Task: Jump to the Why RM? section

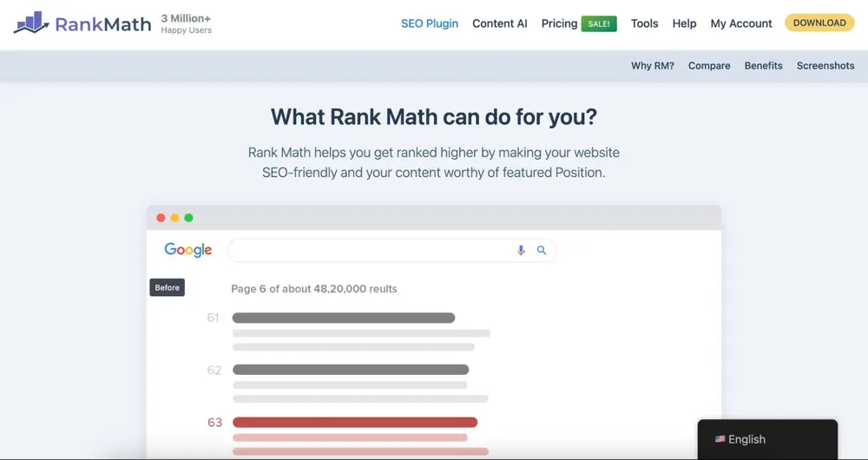Action: tap(653, 65)
